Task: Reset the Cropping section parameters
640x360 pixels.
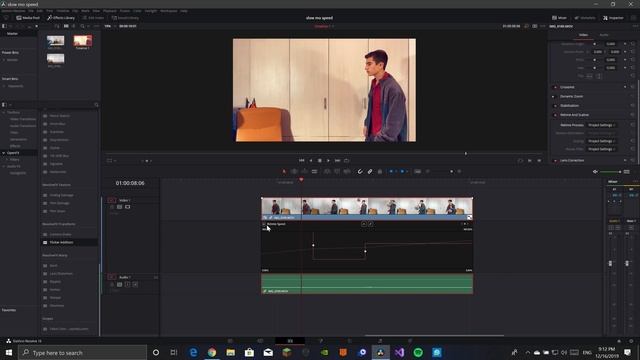Action: (633, 87)
